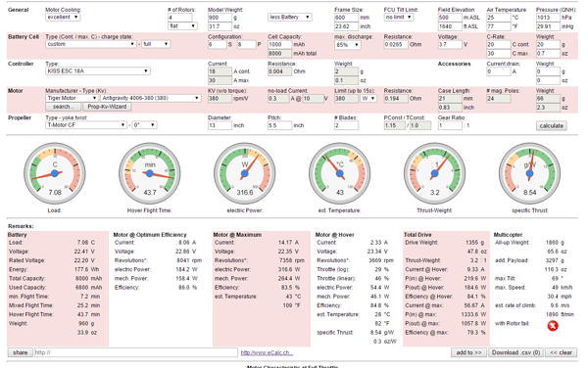The width and height of the screenshot is (588, 368).
Task: Click the Hover Flight Time gauge
Action: tap(150, 173)
